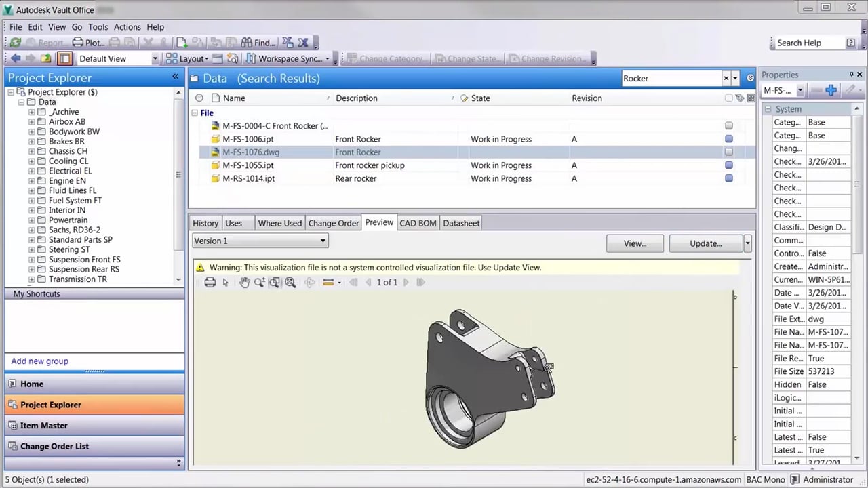The width and height of the screenshot is (868, 488).
Task: Switch to the History tab
Action: coord(205,223)
